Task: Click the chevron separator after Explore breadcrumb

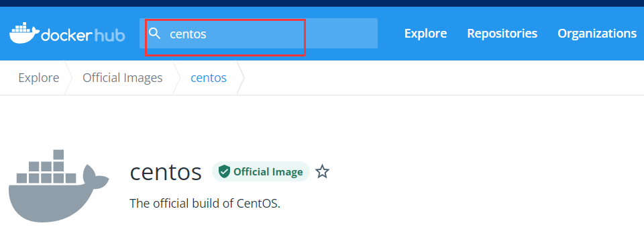Action: tap(68, 78)
